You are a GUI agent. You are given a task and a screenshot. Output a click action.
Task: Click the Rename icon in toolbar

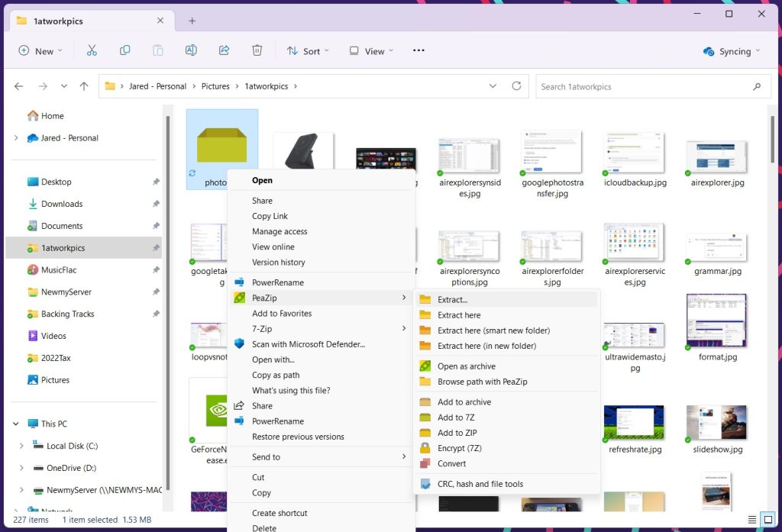coord(191,50)
